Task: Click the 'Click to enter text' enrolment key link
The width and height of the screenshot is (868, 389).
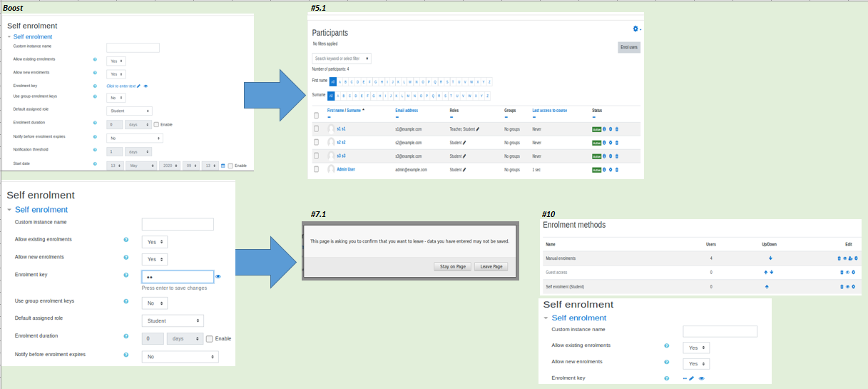Action: [x=121, y=86]
